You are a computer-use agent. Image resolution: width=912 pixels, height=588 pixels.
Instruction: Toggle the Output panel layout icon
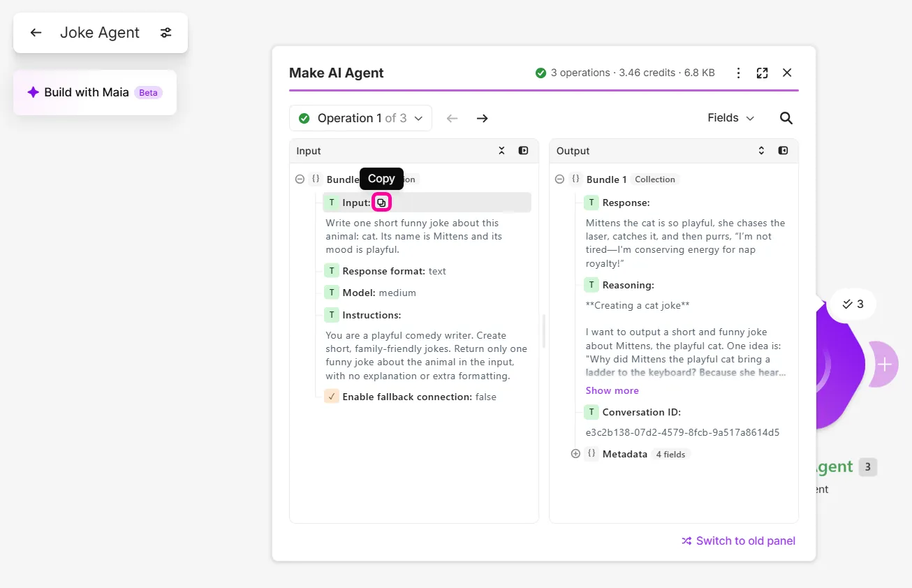click(783, 151)
